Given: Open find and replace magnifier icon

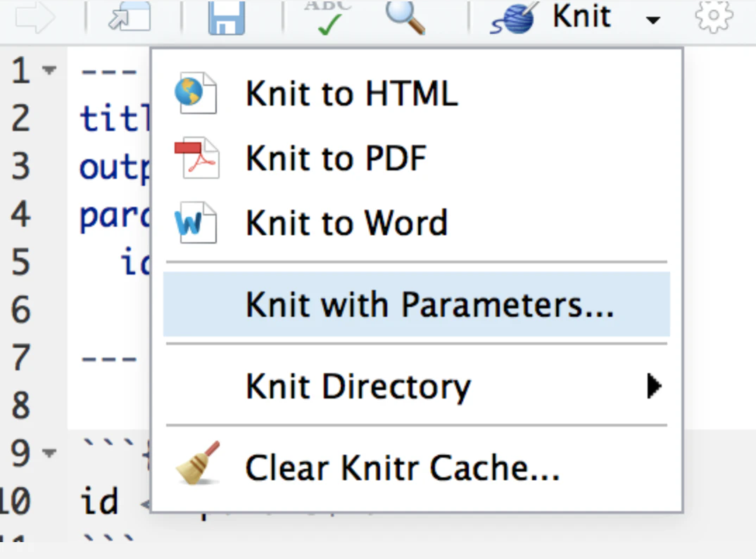Looking at the screenshot, I should (405, 18).
